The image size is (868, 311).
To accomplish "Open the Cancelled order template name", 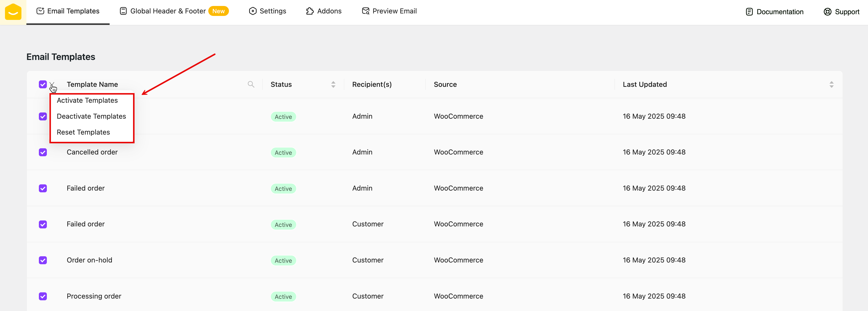I will point(92,152).
